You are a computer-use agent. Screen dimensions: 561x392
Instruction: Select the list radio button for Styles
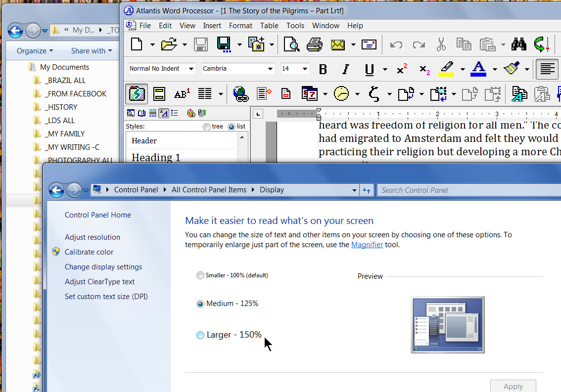click(x=231, y=127)
